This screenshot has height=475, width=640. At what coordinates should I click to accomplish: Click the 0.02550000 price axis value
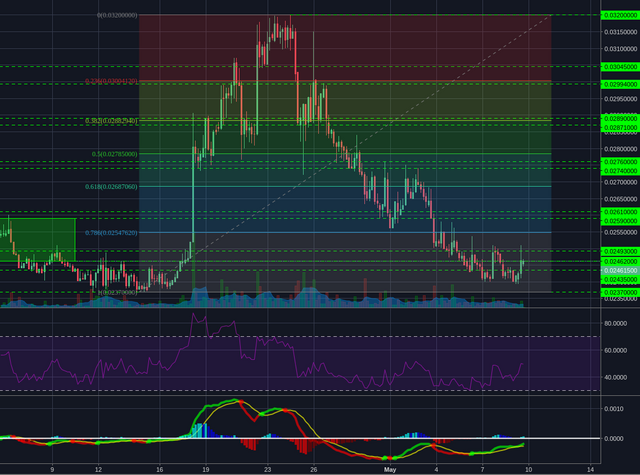click(620, 232)
